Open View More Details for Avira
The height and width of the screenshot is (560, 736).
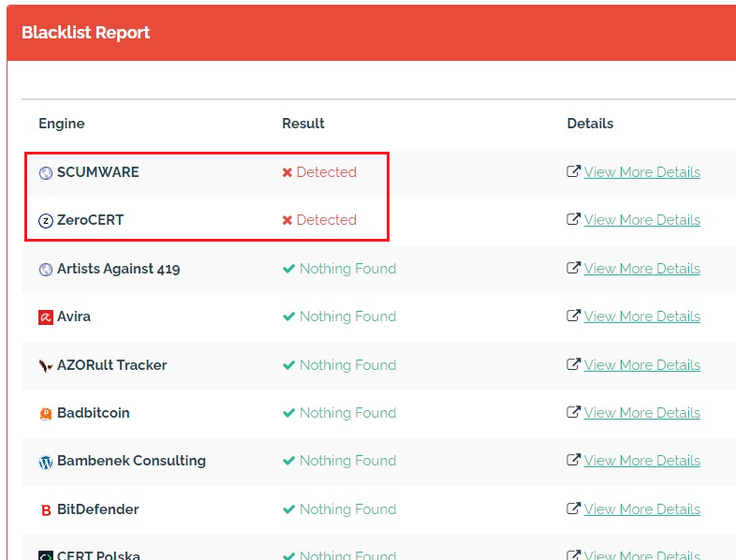pos(642,317)
